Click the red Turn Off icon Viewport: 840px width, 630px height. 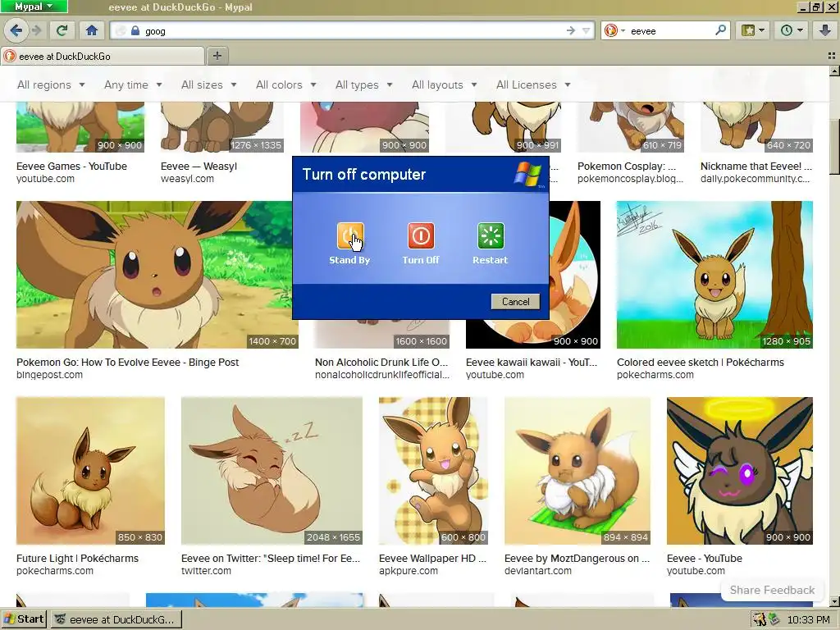pos(421,235)
